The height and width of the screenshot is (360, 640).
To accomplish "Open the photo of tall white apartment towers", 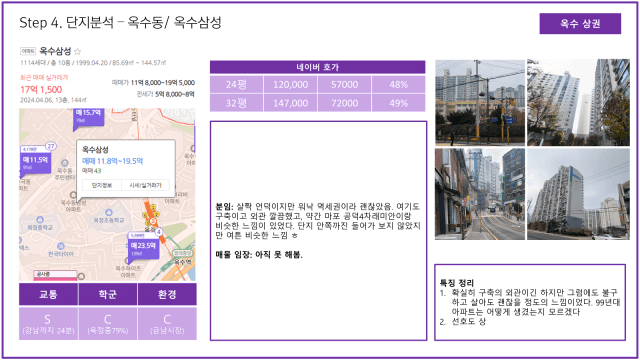I will 578,102.
